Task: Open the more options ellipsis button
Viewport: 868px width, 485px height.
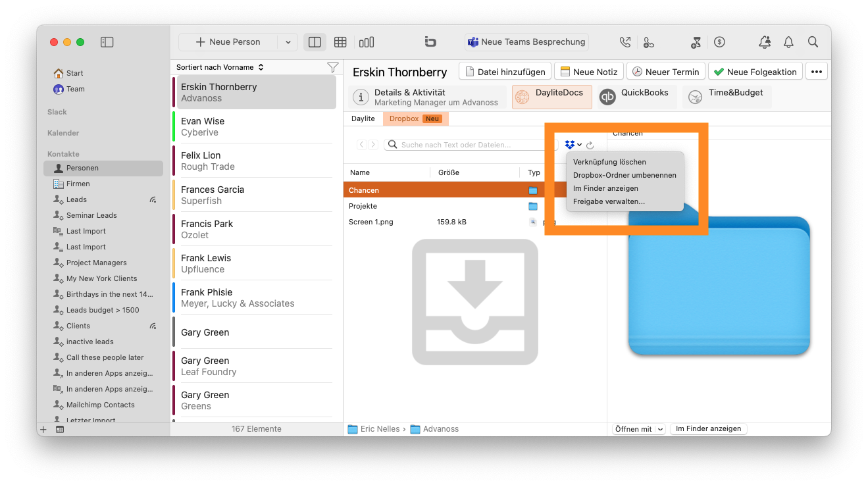Action: click(817, 72)
